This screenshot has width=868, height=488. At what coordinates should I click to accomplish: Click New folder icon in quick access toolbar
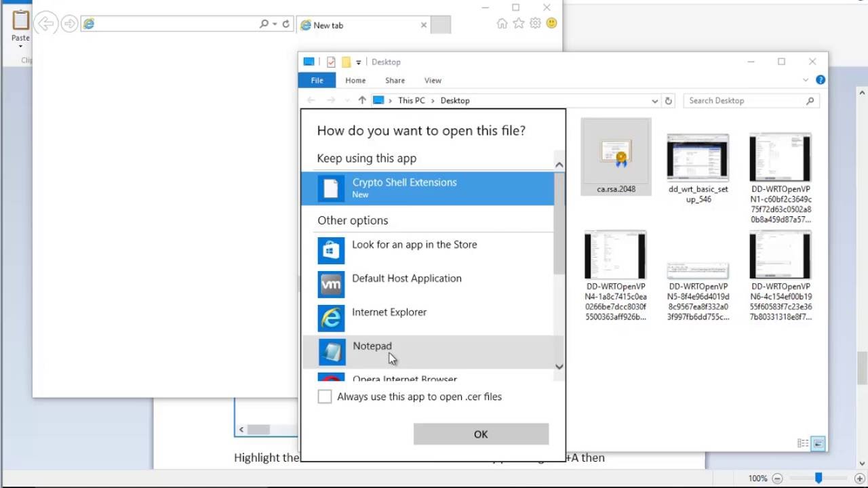tap(346, 62)
